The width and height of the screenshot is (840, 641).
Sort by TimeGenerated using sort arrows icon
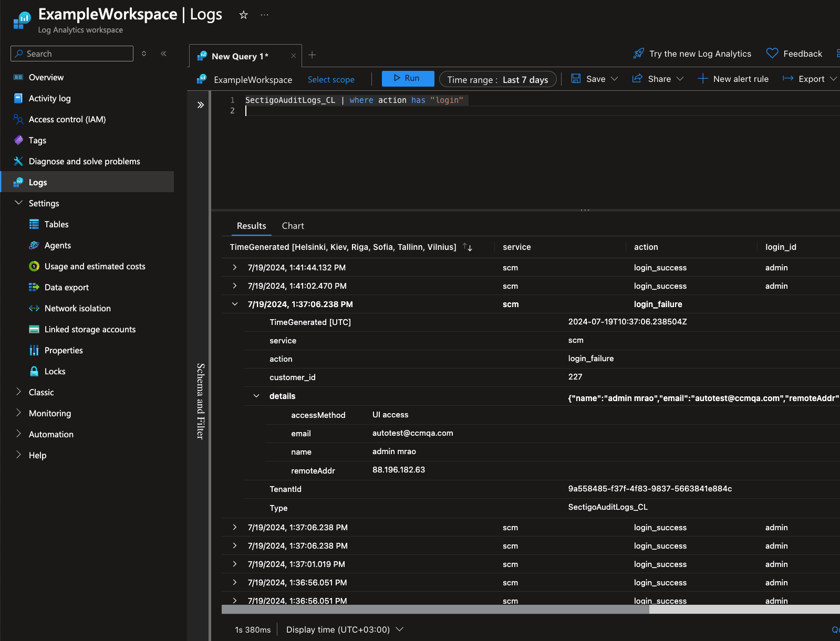(x=468, y=247)
